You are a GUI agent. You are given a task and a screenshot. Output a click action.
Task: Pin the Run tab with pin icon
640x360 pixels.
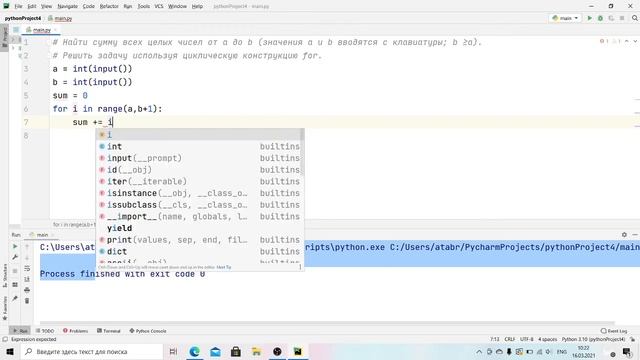click(15, 298)
